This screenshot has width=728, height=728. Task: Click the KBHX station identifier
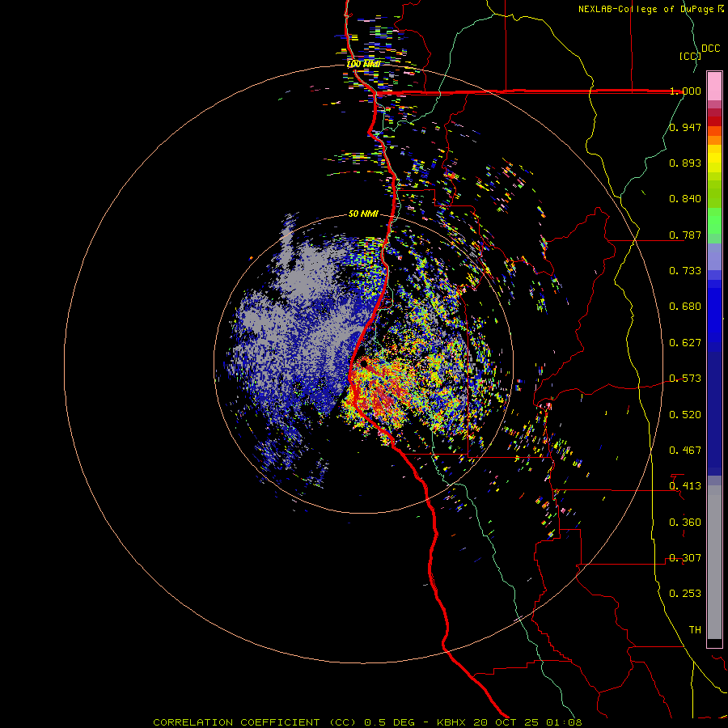pyautogui.click(x=452, y=722)
